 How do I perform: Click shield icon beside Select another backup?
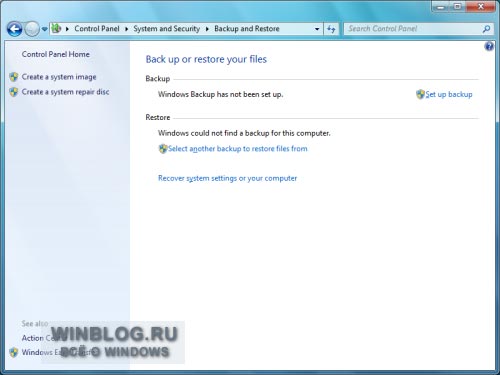pyautogui.click(x=163, y=149)
